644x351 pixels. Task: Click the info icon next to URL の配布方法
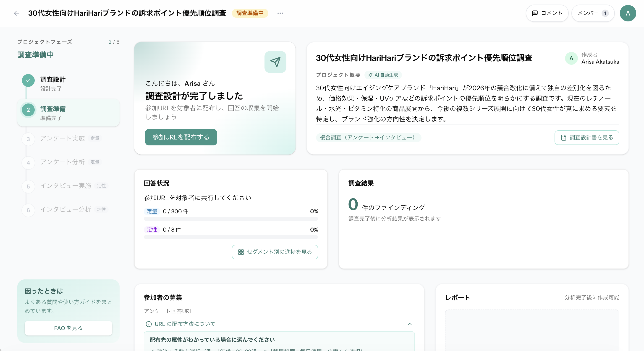[149, 324]
